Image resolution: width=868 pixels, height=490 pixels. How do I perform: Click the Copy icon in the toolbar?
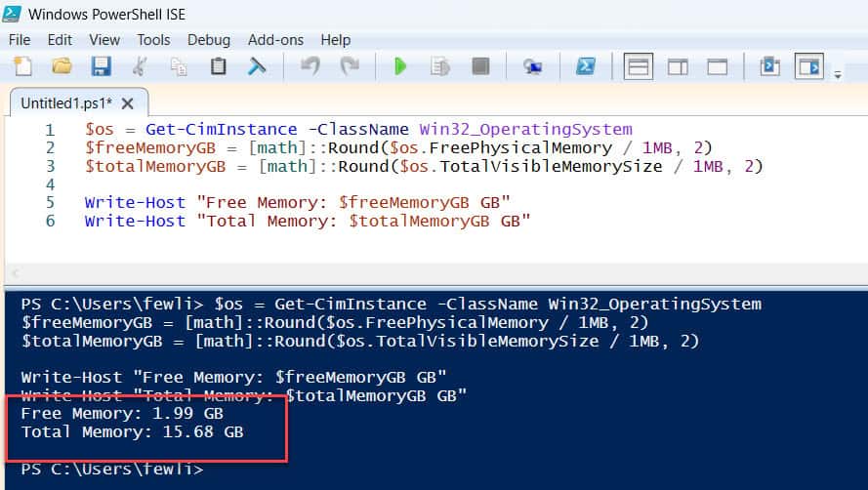(x=179, y=66)
